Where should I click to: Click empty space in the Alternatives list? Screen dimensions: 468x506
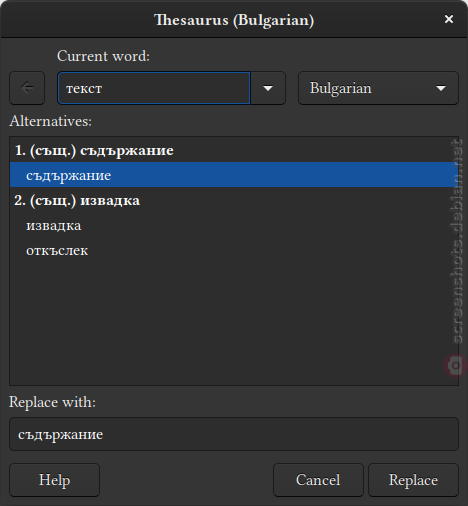point(234,320)
